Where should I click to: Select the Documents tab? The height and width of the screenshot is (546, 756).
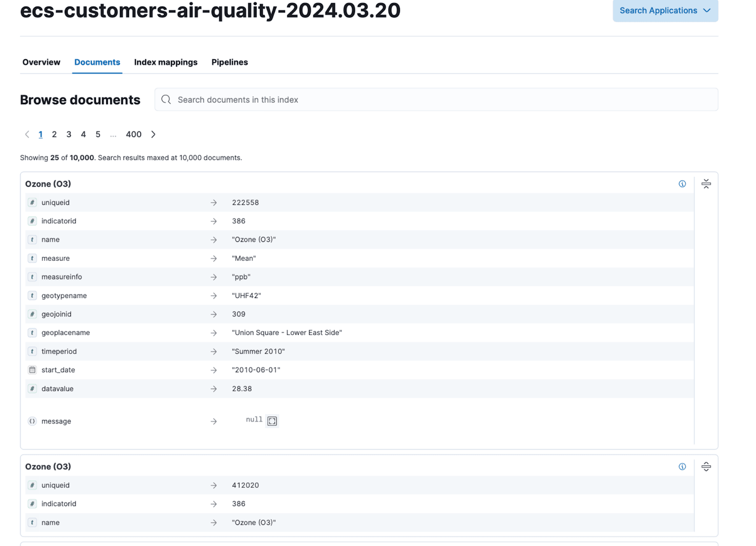97,62
